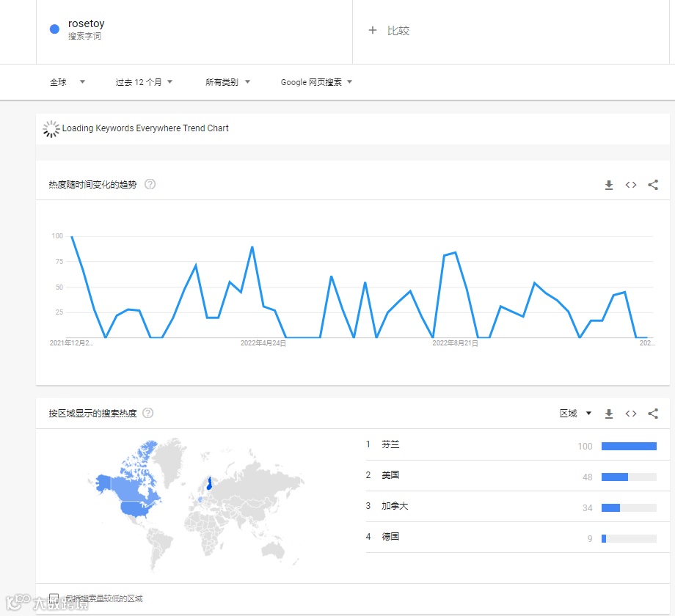Download the interest by region data
The image size is (675, 616).
pos(609,414)
